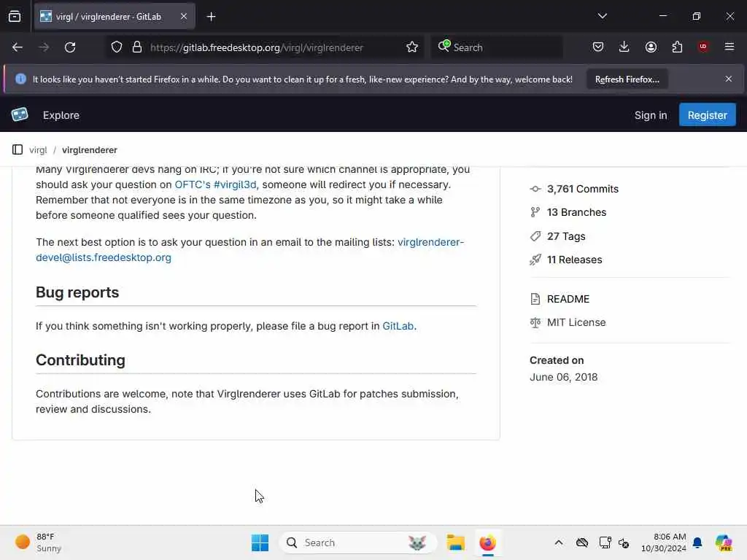Dismiss the Refresh Firefox notification bar
Viewport: 747px width, 560px height.
pyautogui.click(x=729, y=79)
